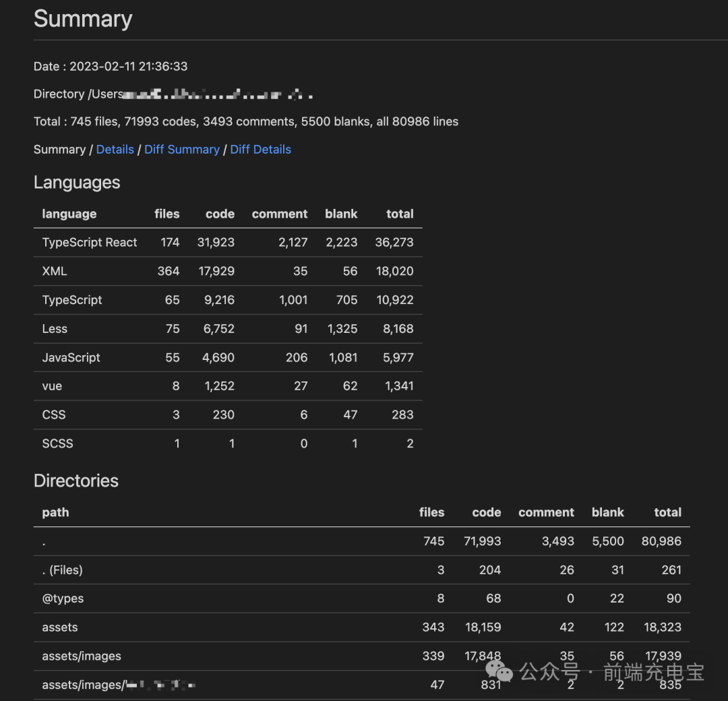Select the vue language name

tap(52, 386)
